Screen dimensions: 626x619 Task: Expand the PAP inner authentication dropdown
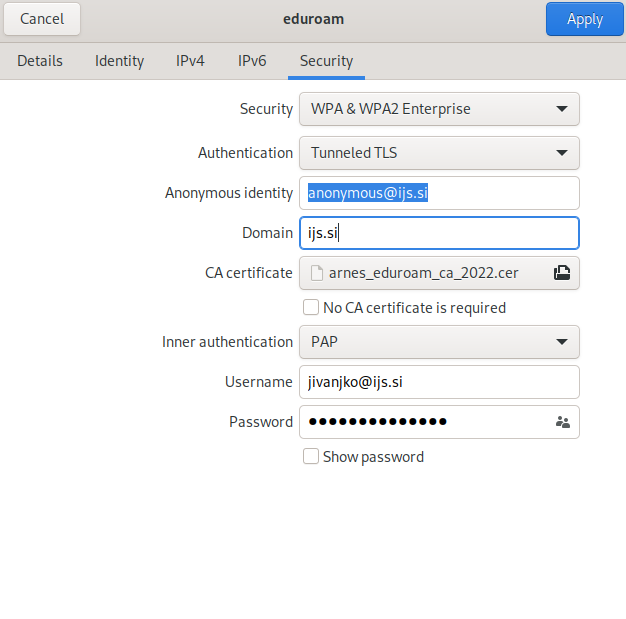coord(439,342)
